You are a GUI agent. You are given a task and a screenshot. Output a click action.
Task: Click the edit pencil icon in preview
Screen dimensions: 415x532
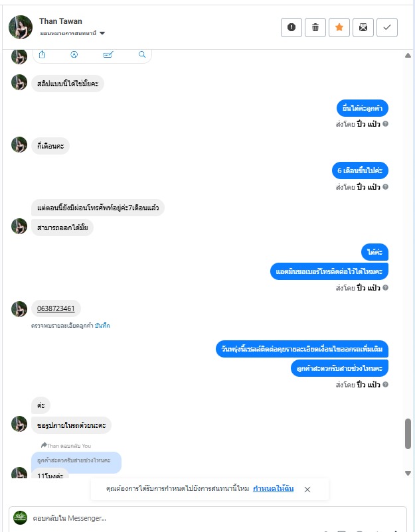click(108, 54)
